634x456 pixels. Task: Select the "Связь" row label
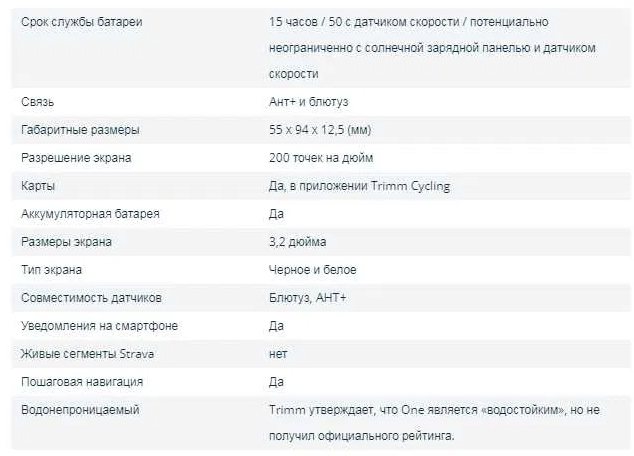coord(37,102)
